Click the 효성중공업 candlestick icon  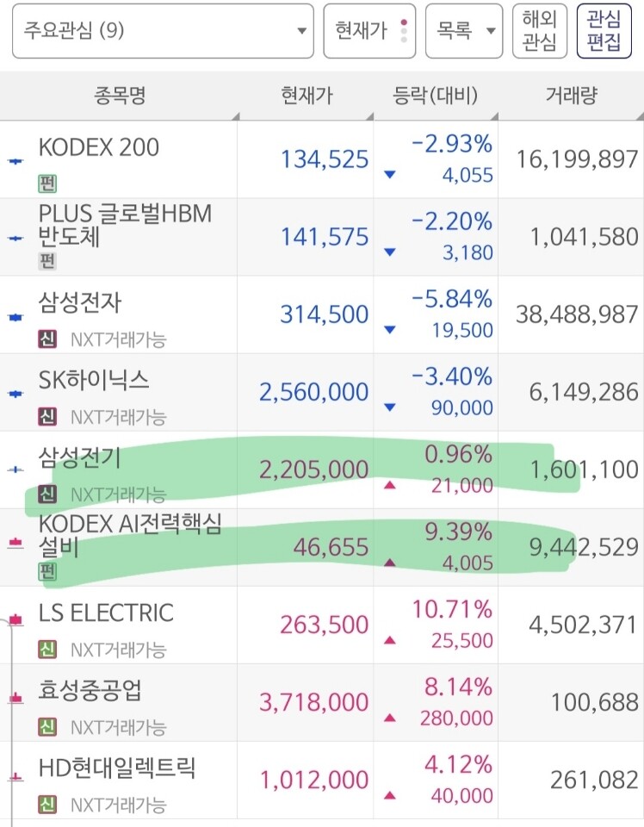point(15,699)
